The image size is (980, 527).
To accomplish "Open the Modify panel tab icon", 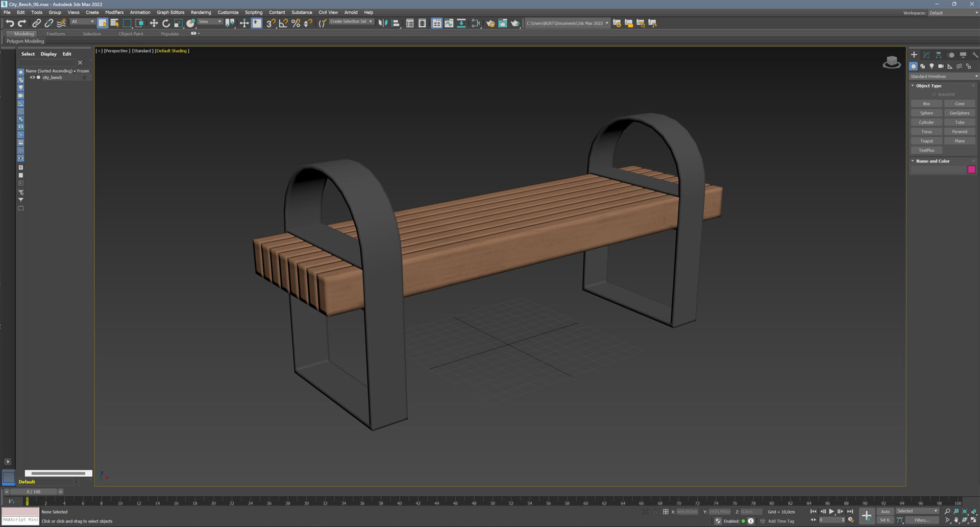I will point(926,55).
